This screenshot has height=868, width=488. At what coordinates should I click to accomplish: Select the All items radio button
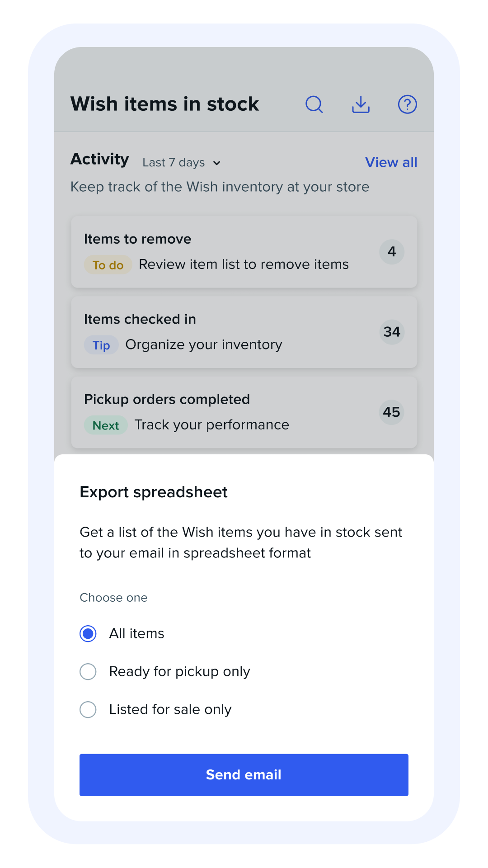point(88,634)
